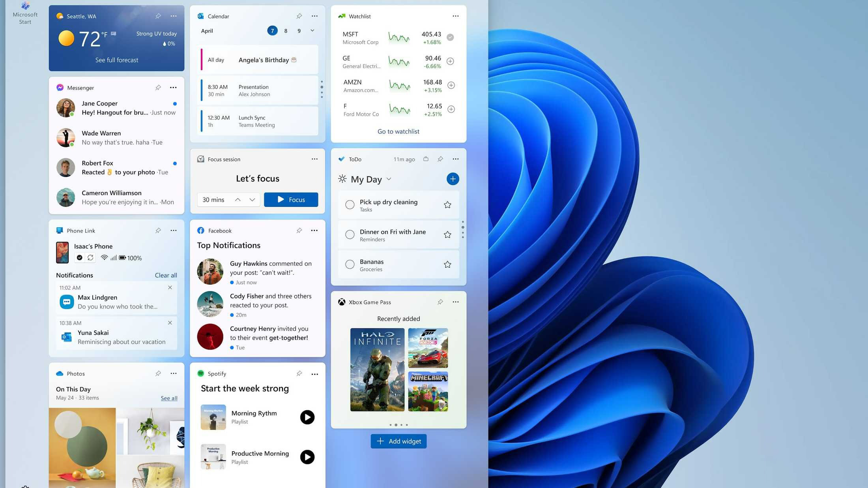Click the Facebook app icon
The image size is (868, 488).
coord(201,230)
